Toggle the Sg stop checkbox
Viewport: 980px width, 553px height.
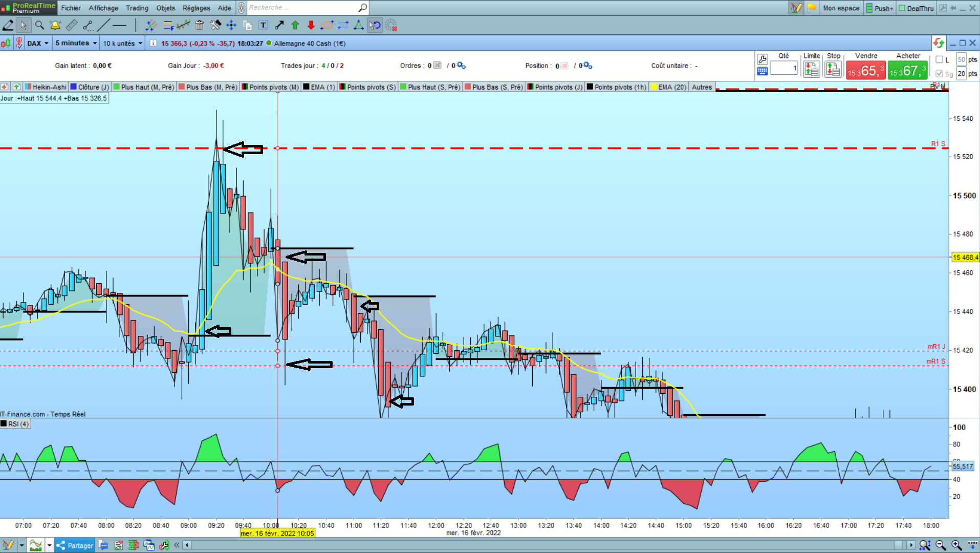tap(939, 74)
